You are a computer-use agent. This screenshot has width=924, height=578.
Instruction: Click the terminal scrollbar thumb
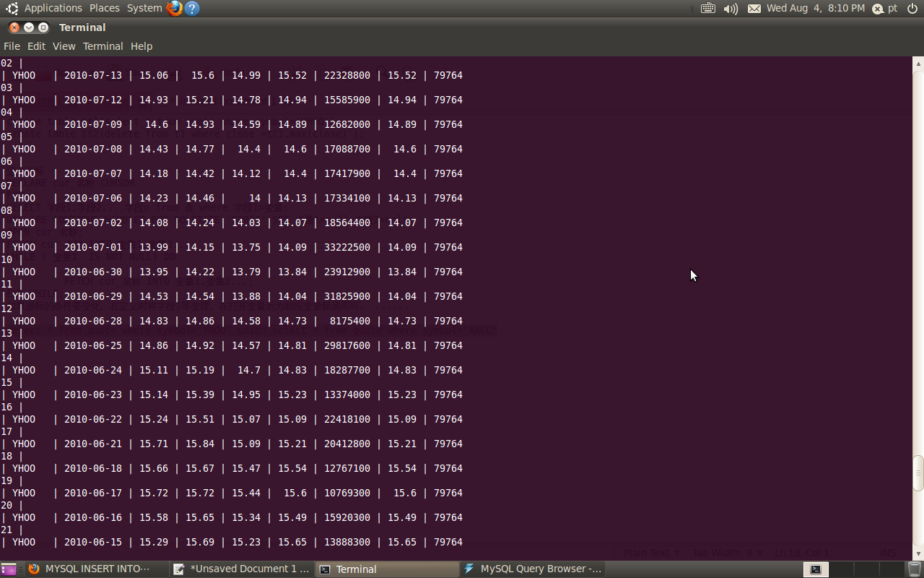tap(918, 473)
